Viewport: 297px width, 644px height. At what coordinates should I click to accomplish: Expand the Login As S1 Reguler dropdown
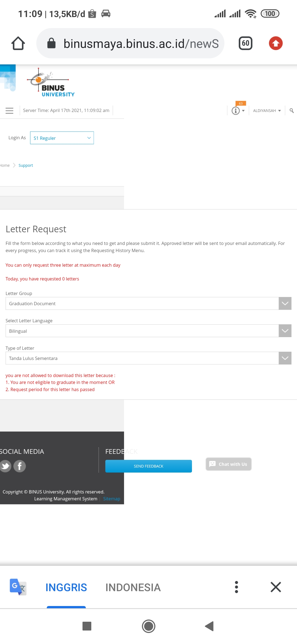coord(62,138)
